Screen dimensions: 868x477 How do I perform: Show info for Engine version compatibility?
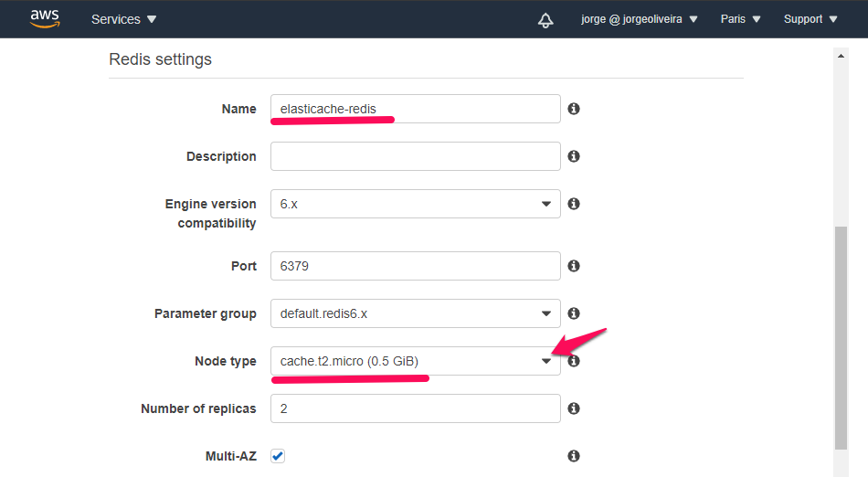coord(574,204)
